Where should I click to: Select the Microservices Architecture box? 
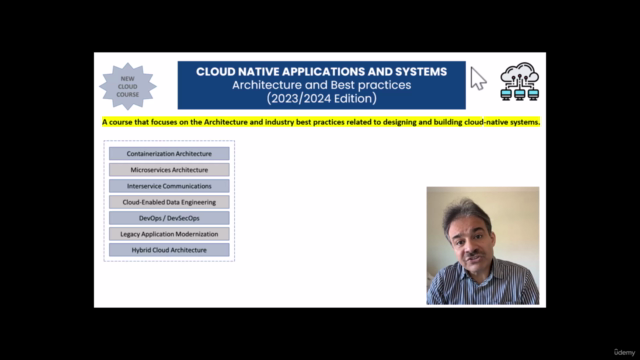pyautogui.click(x=169, y=170)
